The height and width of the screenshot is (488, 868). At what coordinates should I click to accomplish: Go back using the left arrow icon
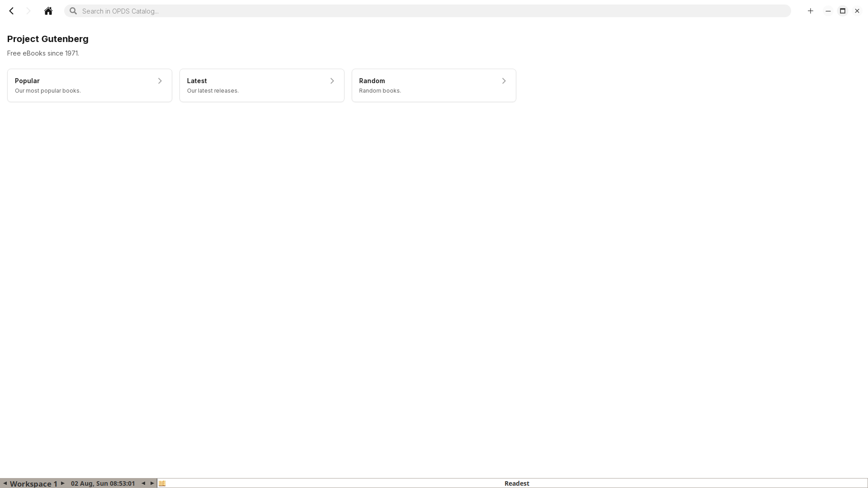coord(12,11)
